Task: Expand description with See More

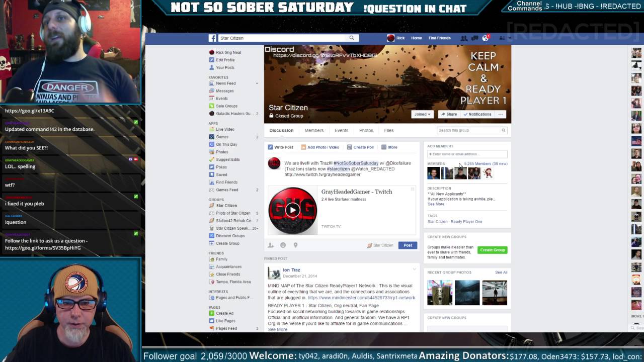Action: point(436,204)
